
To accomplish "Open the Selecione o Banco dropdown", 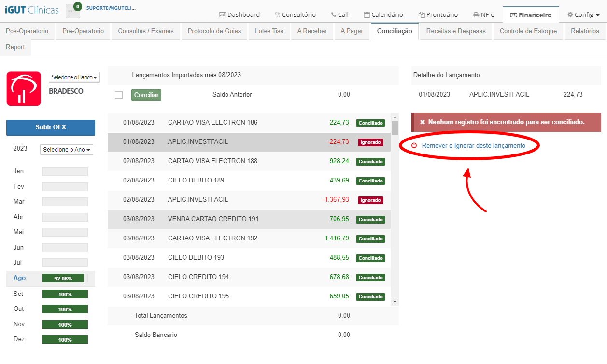I will coord(74,77).
